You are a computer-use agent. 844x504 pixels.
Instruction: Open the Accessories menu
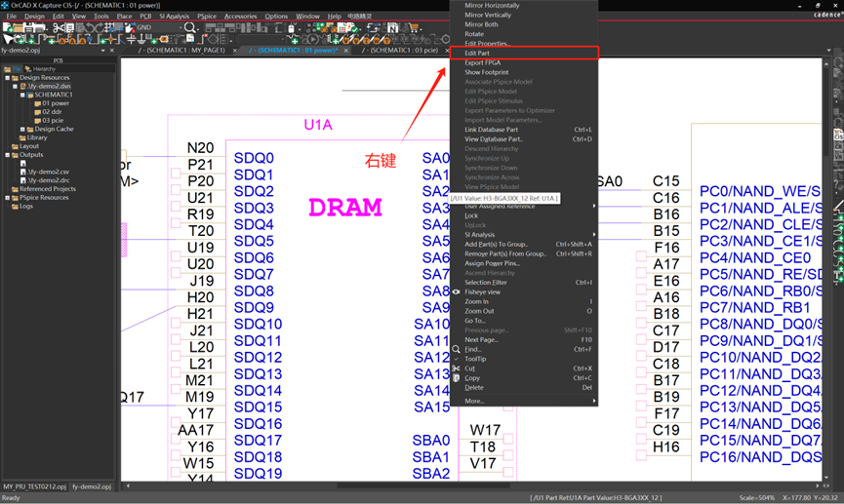point(240,17)
